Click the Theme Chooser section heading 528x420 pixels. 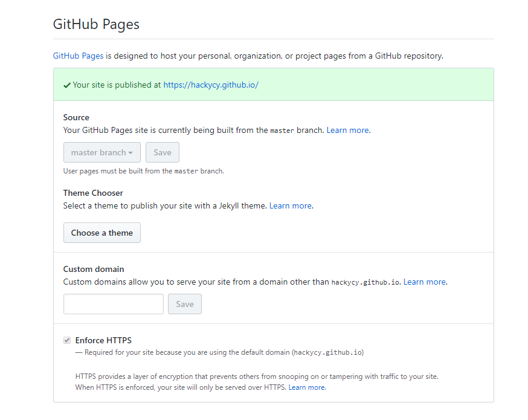[93, 193]
